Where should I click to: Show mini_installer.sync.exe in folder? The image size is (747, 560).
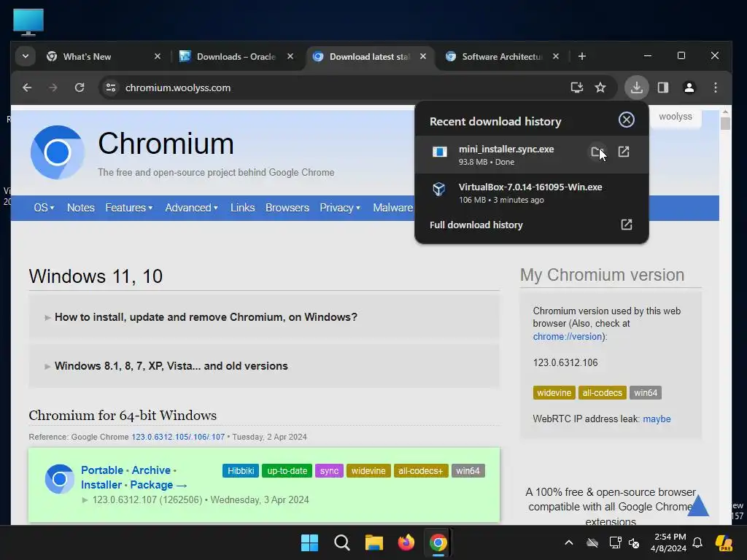click(x=597, y=152)
